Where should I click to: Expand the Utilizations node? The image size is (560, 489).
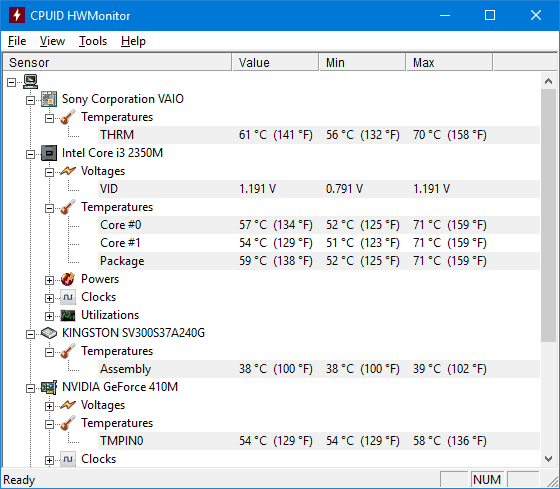point(49,316)
